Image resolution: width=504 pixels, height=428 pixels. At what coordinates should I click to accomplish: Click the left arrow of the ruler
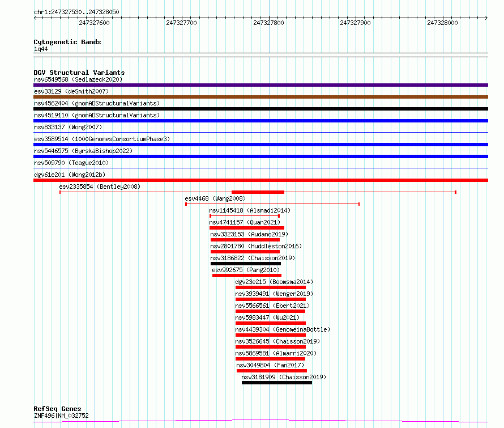coord(35,18)
